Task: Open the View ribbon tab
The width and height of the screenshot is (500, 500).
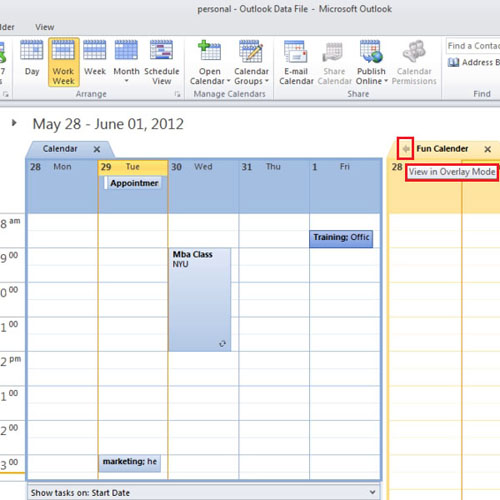Action: (x=45, y=27)
